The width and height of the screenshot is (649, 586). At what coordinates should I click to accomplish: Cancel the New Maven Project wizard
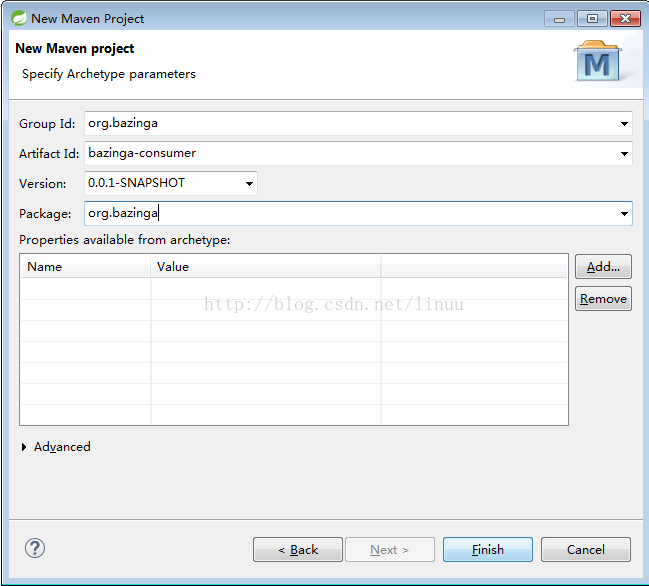(586, 550)
